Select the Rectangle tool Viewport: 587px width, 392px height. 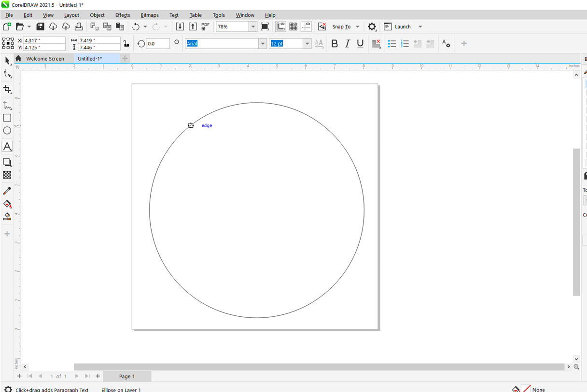[x=7, y=118]
